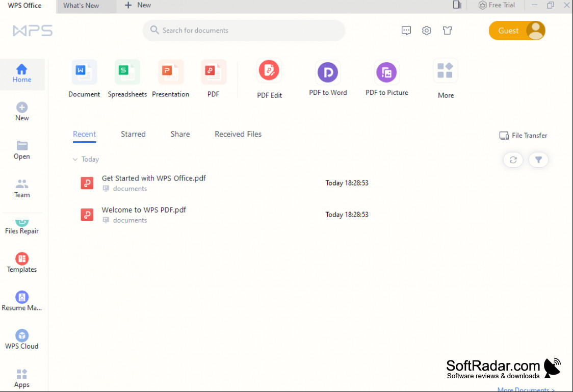
Task: Open the settings gear icon
Action: (x=427, y=30)
